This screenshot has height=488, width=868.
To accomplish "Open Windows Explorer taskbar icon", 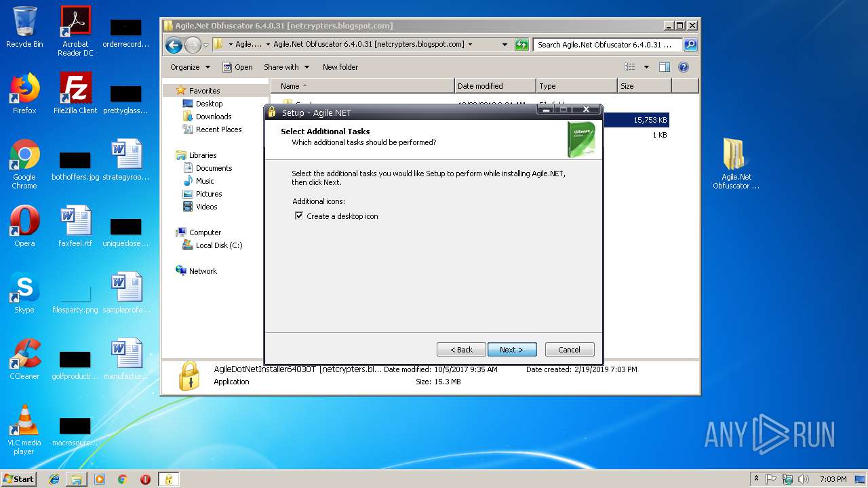I will click(77, 479).
